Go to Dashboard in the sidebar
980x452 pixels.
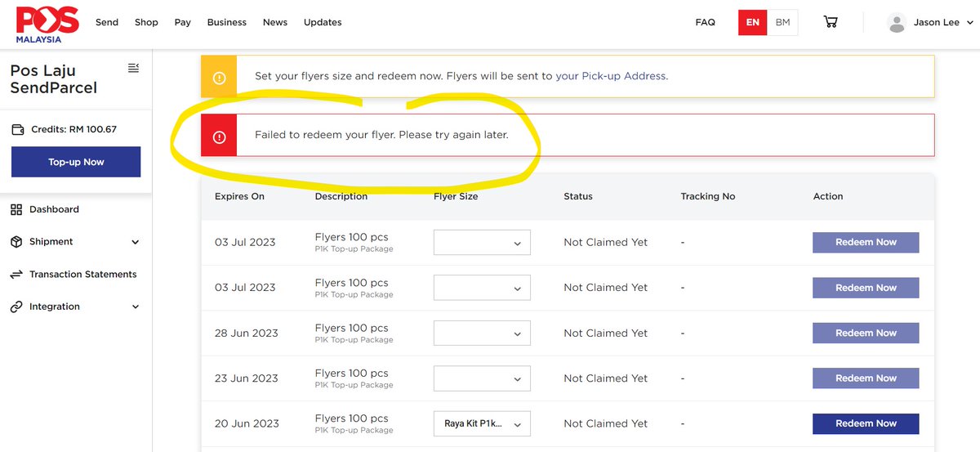coord(54,209)
